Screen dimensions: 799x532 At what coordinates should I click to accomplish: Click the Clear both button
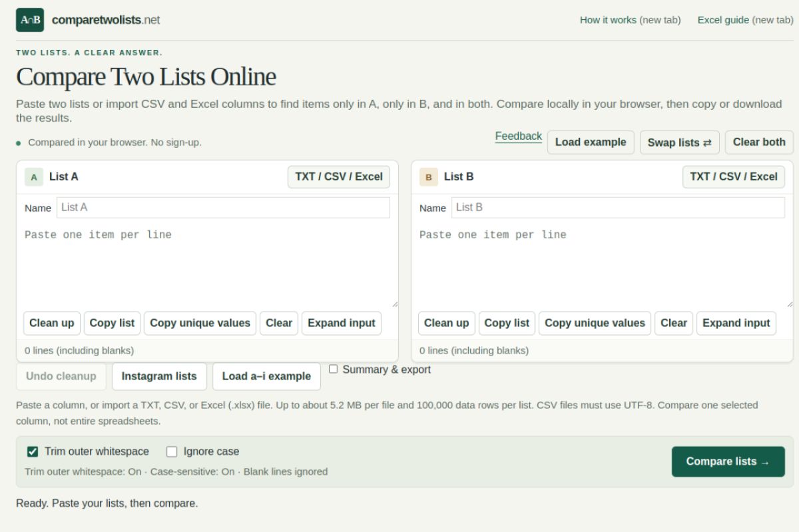point(759,142)
